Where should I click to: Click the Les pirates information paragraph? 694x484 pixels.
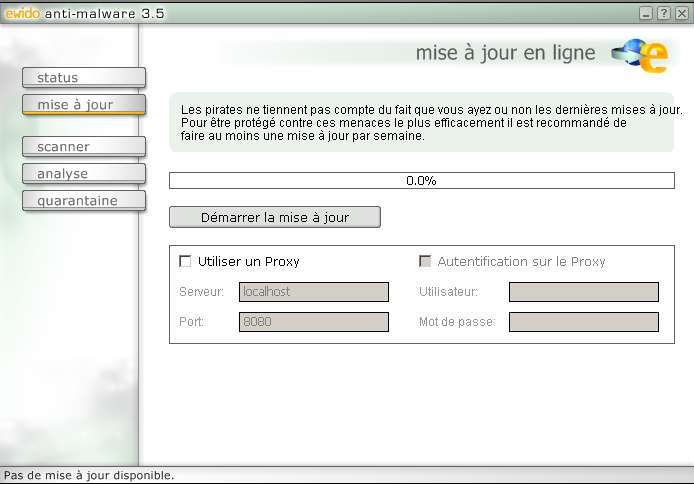click(x=432, y=123)
